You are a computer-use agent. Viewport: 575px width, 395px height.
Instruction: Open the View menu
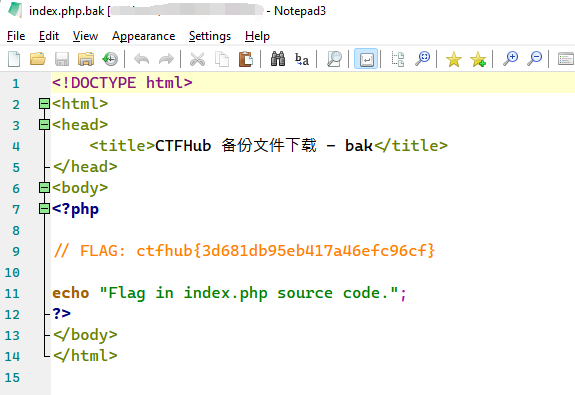(x=85, y=36)
